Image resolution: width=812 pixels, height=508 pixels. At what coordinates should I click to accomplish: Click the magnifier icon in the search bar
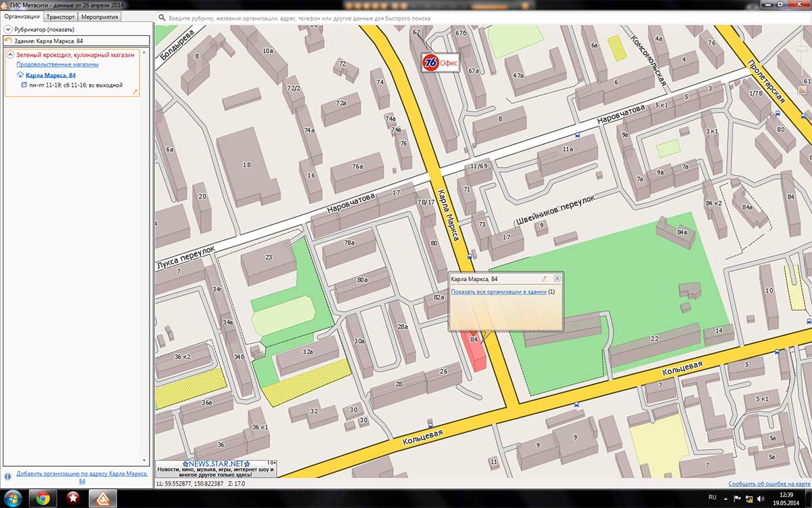pos(162,18)
